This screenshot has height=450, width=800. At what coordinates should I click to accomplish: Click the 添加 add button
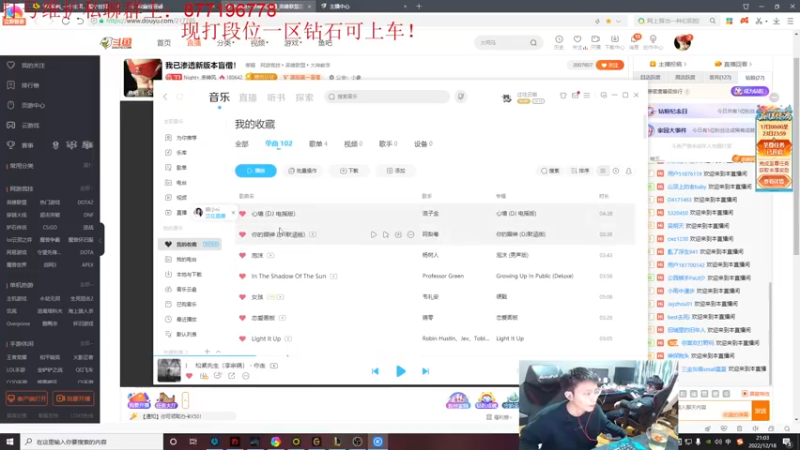pos(396,171)
